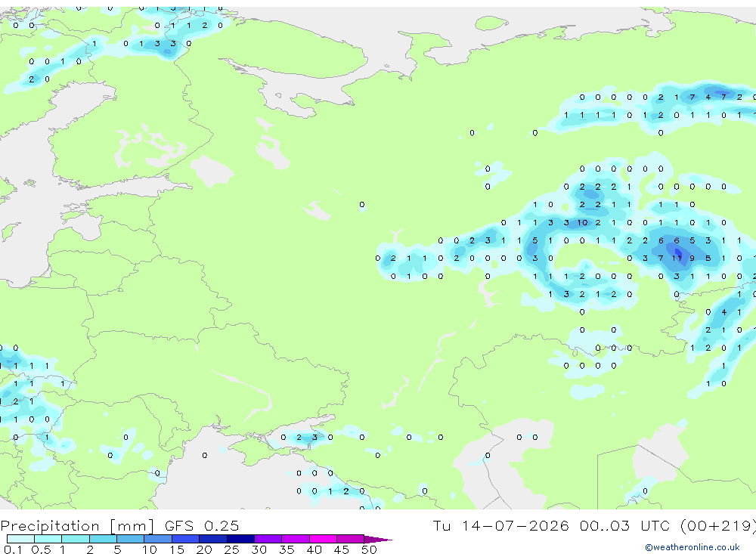This screenshot has width=756, height=554.
Task: Click the 1–2 mm legend color box
Action: [x=75, y=539]
